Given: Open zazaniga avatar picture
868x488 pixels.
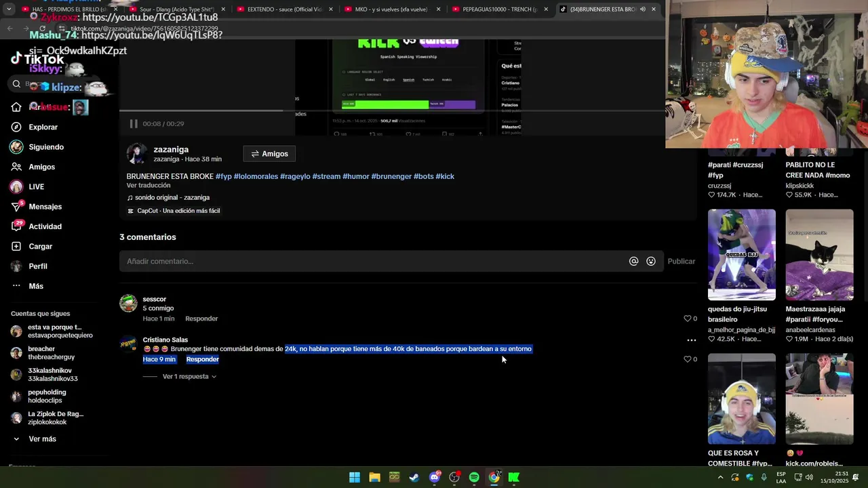Looking at the screenshot, I should [x=137, y=154].
